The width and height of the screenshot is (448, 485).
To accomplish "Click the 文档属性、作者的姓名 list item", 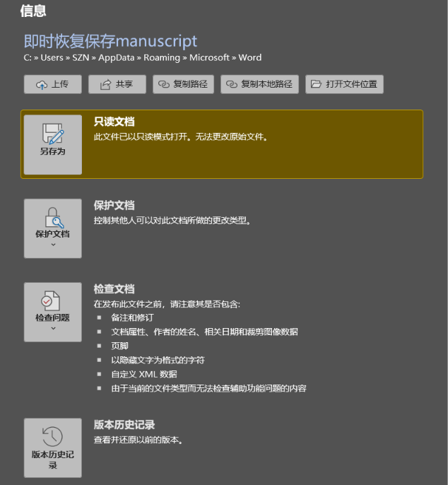I will coord(204,332).
